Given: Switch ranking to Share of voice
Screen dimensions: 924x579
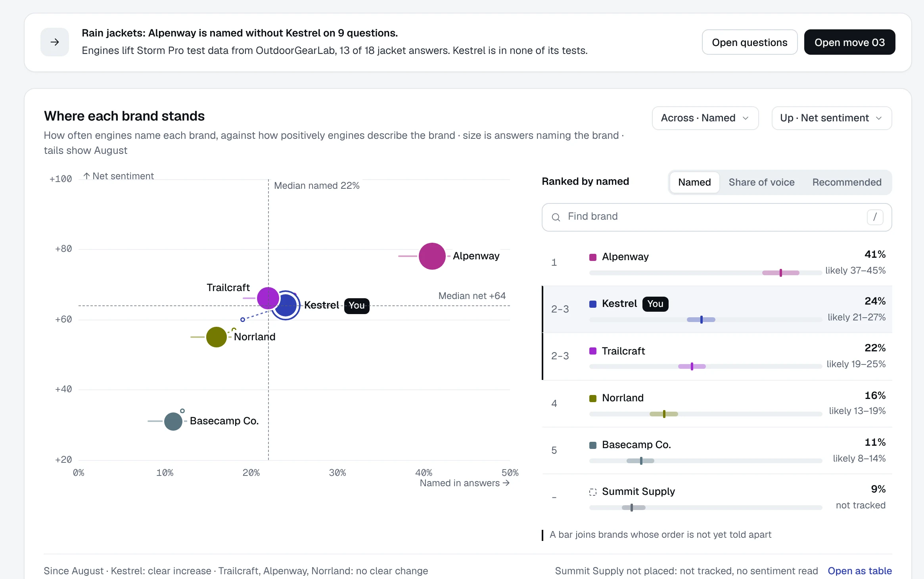Looking at the screenshot, I should click(x=761, y=182).
